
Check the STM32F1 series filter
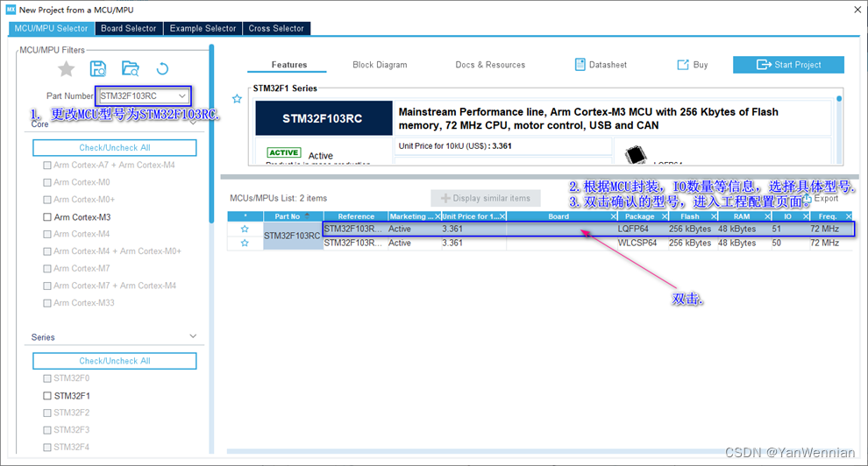[x=47, y=396]
